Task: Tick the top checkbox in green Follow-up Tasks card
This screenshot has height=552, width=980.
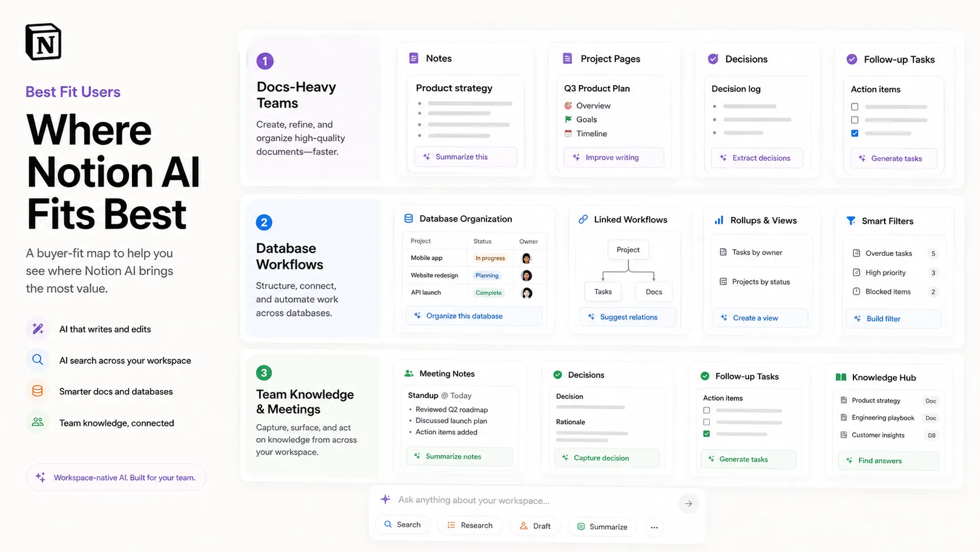Action: 706,411
